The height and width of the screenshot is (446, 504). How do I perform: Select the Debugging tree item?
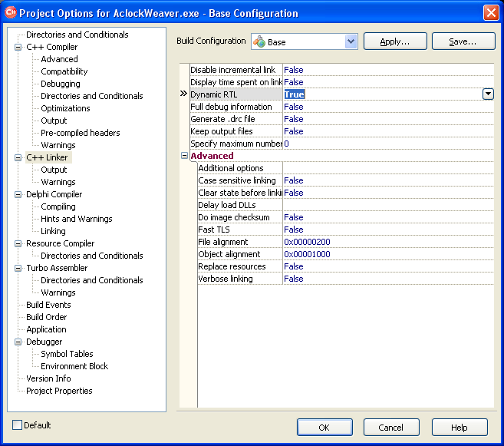point(61,84)
